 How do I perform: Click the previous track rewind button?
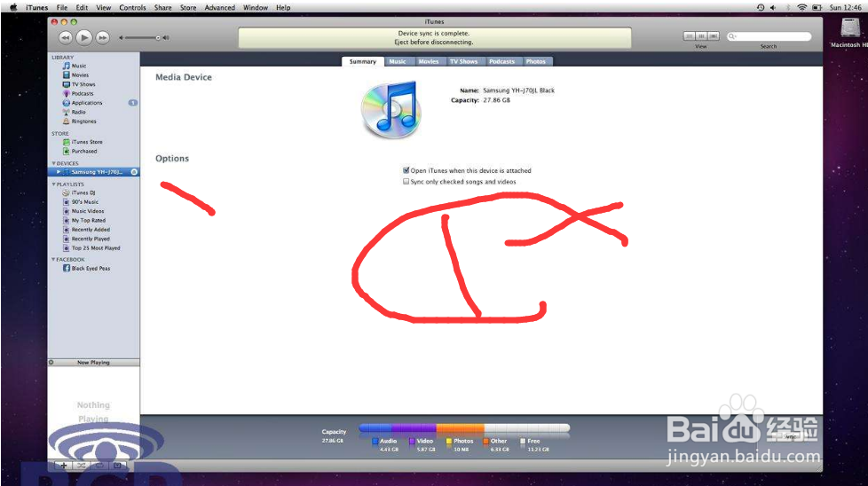point(66,37)
